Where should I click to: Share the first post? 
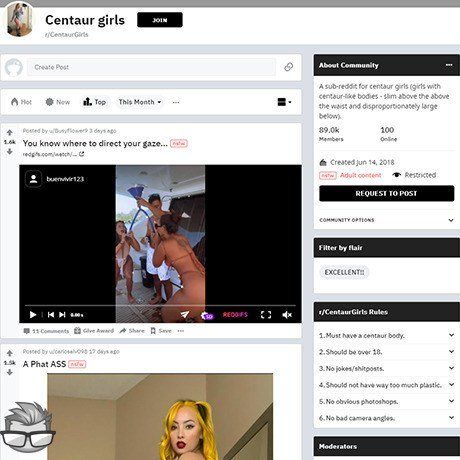[x=132, y=331]
